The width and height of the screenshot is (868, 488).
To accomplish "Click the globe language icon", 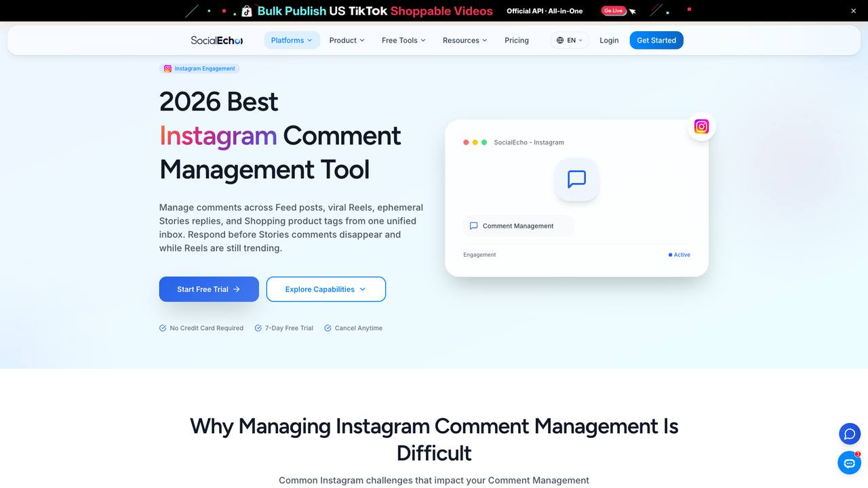I will (560, 41).
